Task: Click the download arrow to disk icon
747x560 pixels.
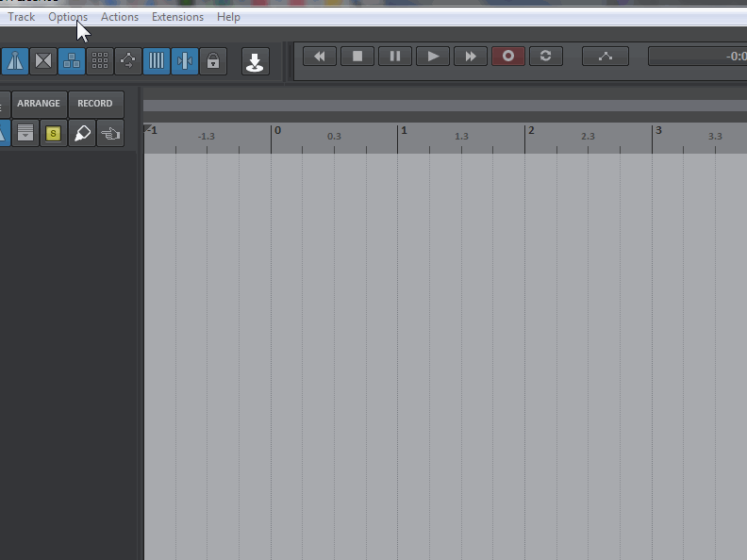Action: pyautogui.click(x=255, y=61)
